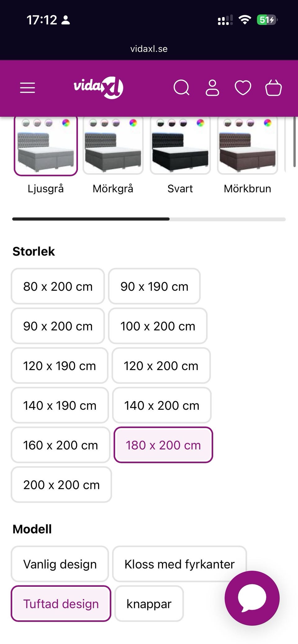
Task: Pick the 140 x 190 cm size
Action: [60, 405]
